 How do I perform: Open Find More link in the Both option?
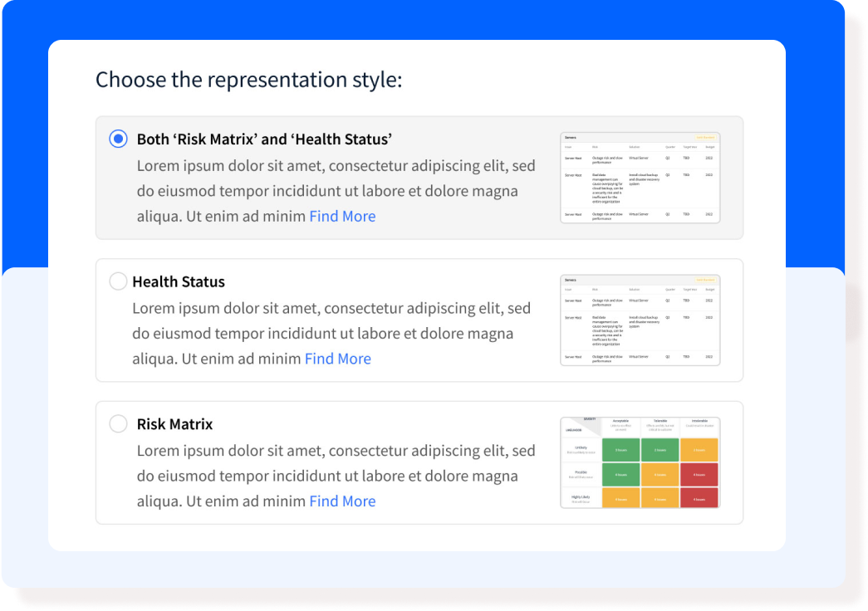click(342, 217)
